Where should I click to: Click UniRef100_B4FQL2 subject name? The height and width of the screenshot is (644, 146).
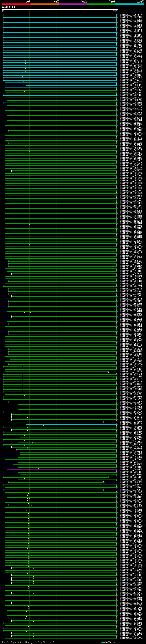click(x=131, y=77)
